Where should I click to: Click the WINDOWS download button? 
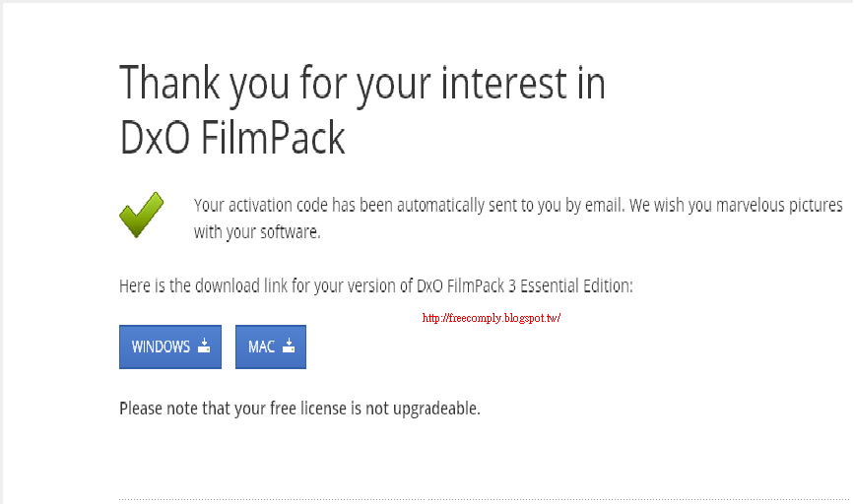click(170, 346)
